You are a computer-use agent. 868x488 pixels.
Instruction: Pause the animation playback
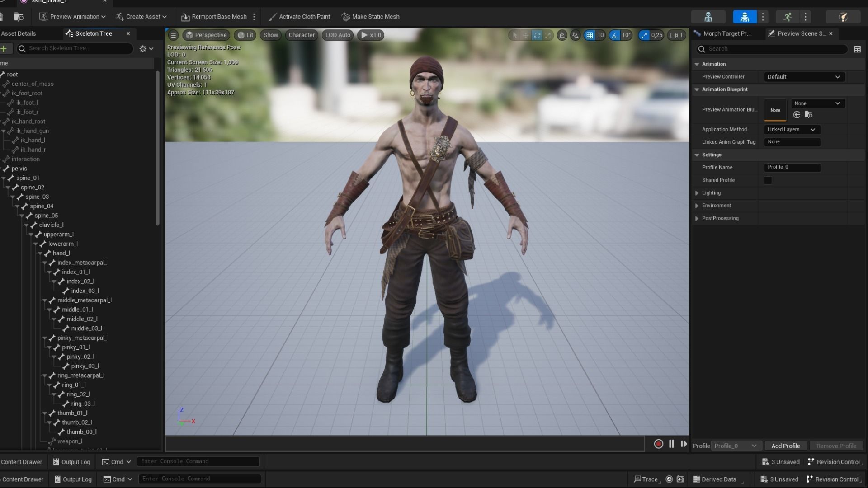tap(671, 444)
